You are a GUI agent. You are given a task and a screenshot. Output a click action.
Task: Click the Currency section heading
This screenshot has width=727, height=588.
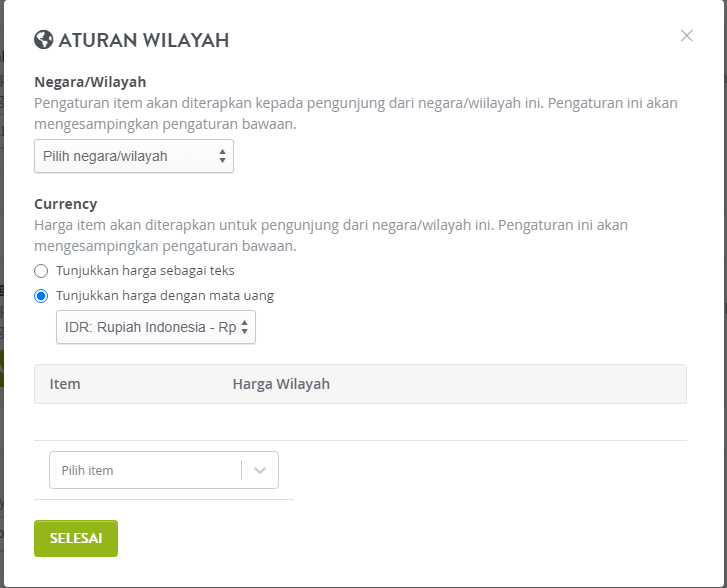[66, 204]
